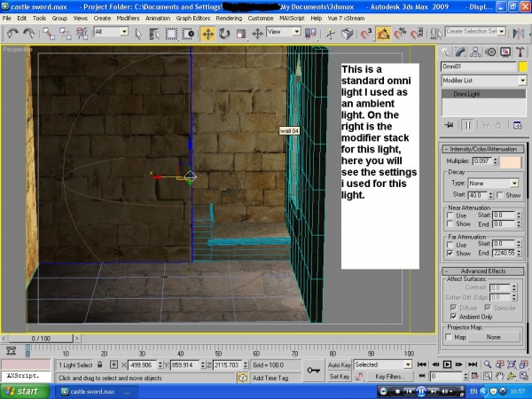Click the Projector Map None button
Screen dimensions: 532x399
(x=493, y=337)
